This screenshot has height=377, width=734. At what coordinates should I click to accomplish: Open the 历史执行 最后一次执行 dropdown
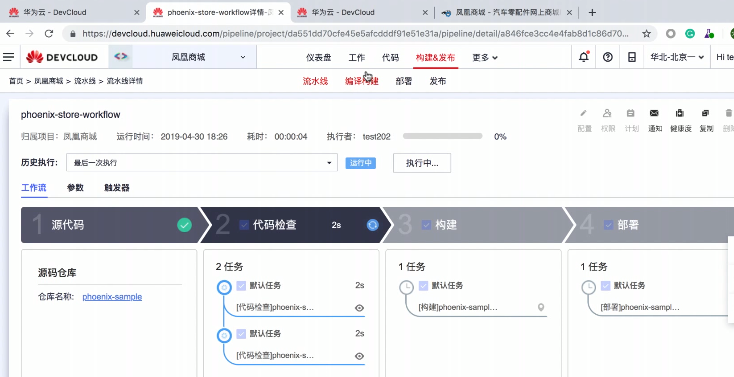(x=202, y=163)
